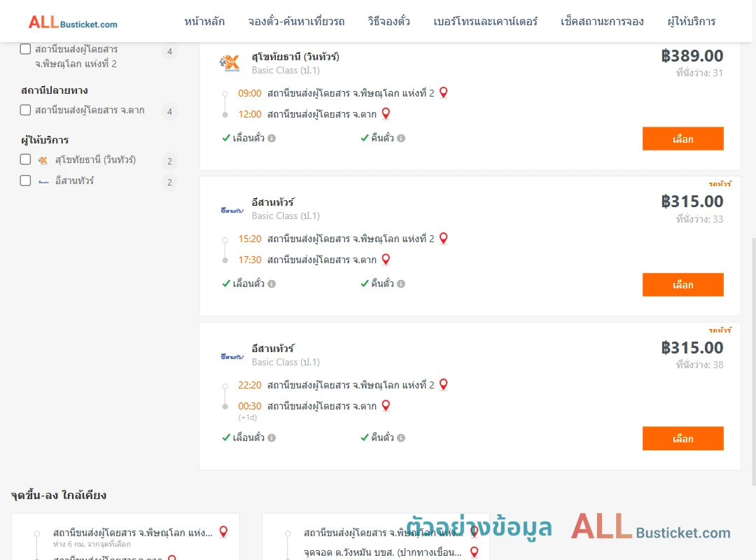Click the อีสานทัวร์ logo on 15:20 trip
The width and height of the screenshot is (756, 560).
coord(232,210)
